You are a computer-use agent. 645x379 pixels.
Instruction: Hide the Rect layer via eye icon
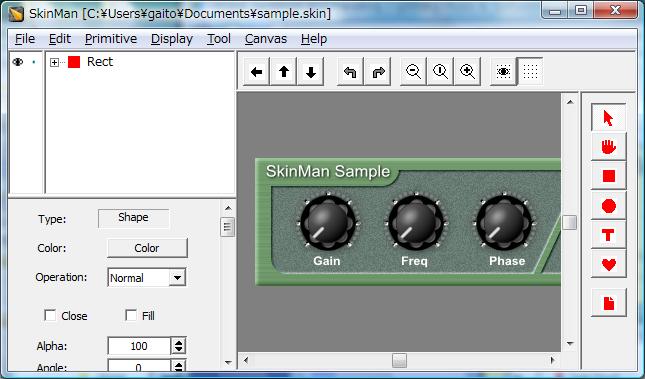point(18,62)
